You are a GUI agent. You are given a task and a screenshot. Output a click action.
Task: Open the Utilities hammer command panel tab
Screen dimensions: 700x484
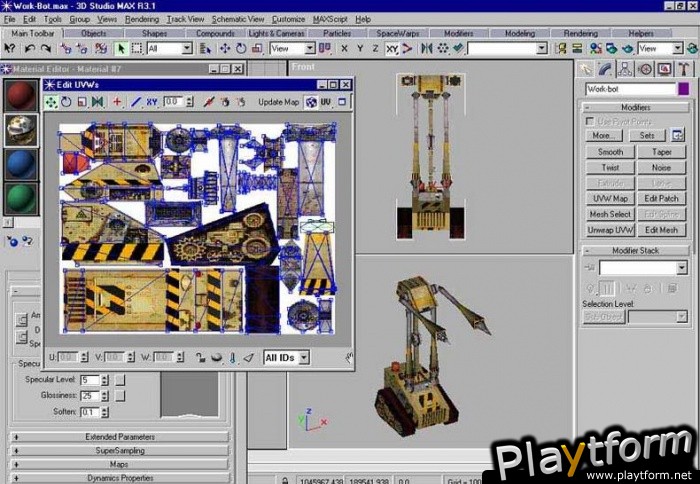(x=683, y=69)
